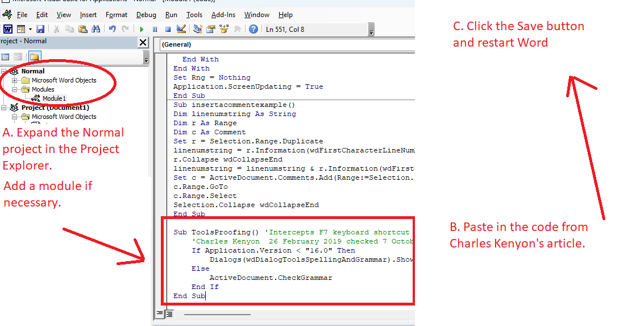Click toolbar options overflow arrow

click(371, 31)
